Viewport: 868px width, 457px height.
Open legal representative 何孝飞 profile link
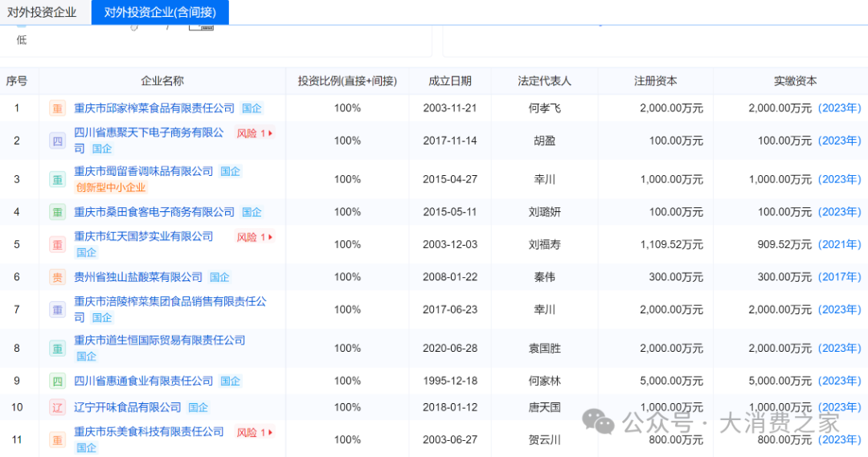click(544, 108)
